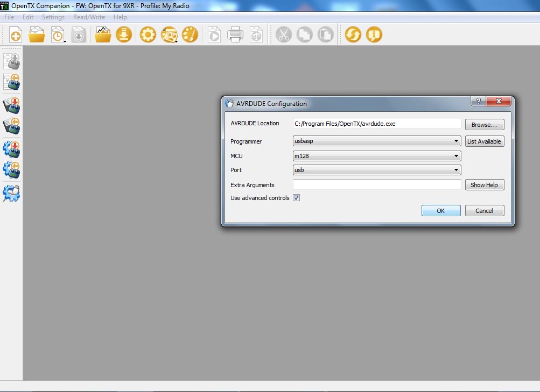The height and width of the screenshot is (392, 540).
Task: Click gear with red arrow write backup icon
Action: 12,149
